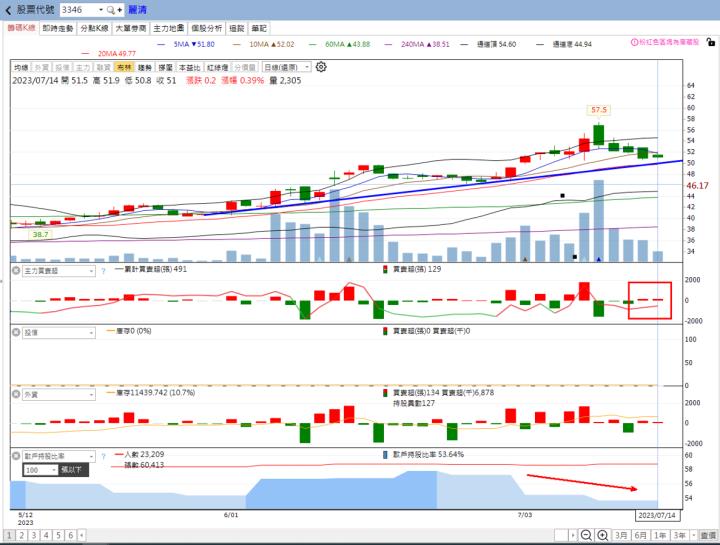Toggle 外資 overlay in chart toolbar

(42, 67)
